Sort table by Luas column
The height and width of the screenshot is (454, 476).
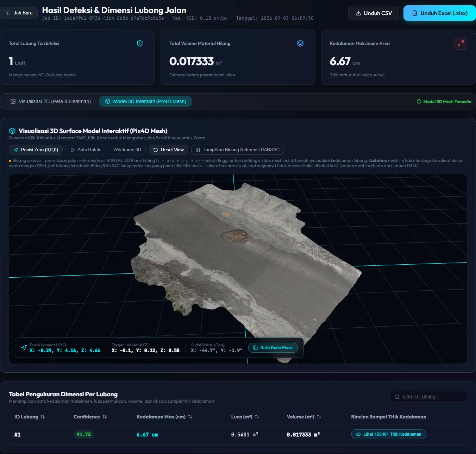click(x=245, y=417)
